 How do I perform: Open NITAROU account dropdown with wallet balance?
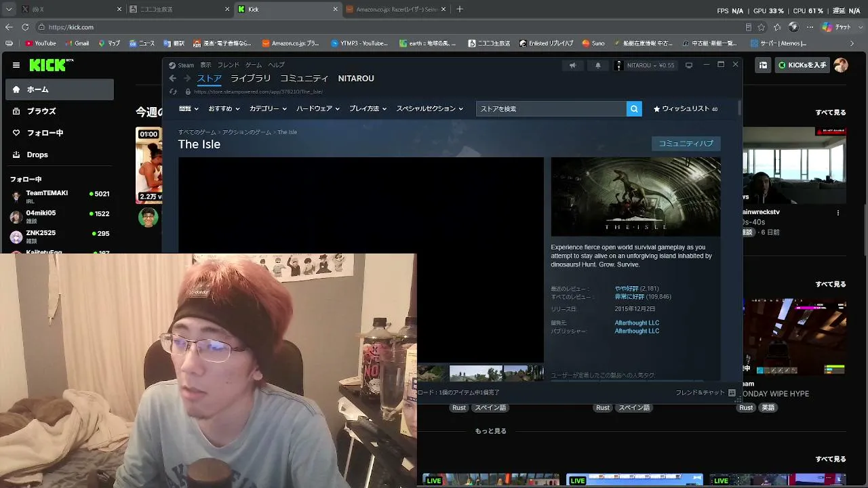pyautogui.click(x=644, y=65)
